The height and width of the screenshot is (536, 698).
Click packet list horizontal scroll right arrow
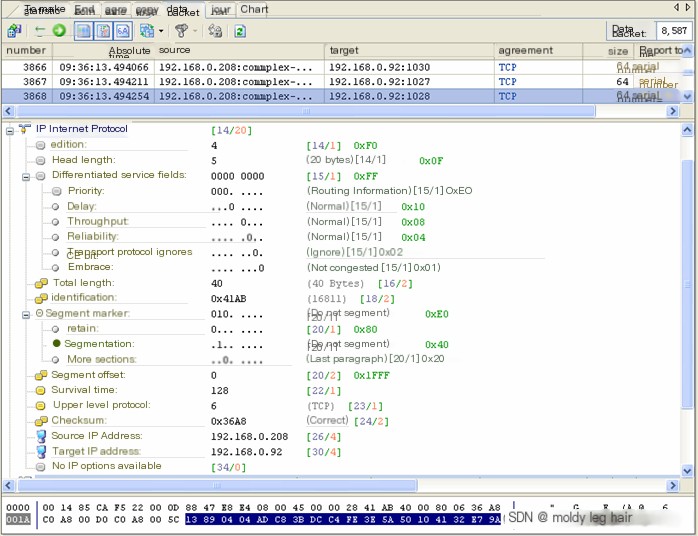[673, 111]
